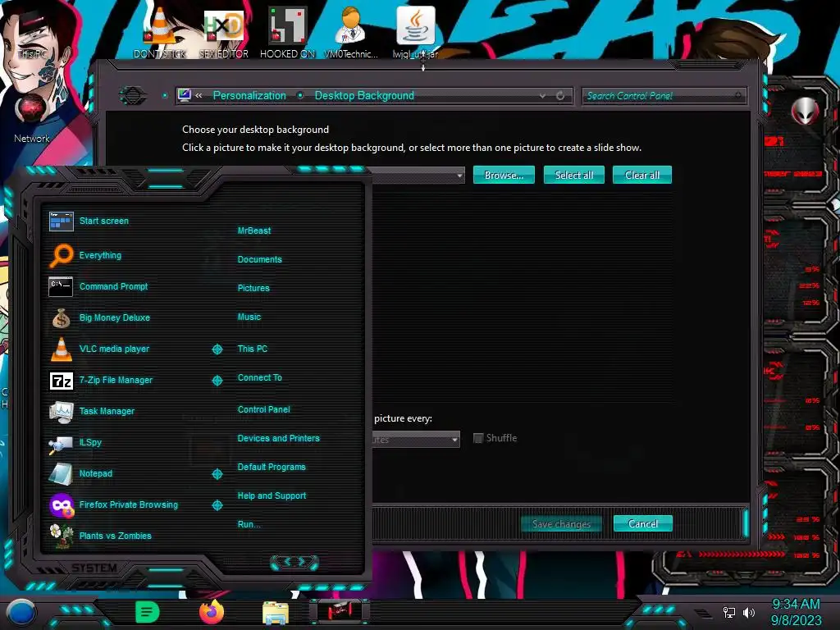Open Pictures from start menu

[x=253, y=288]
